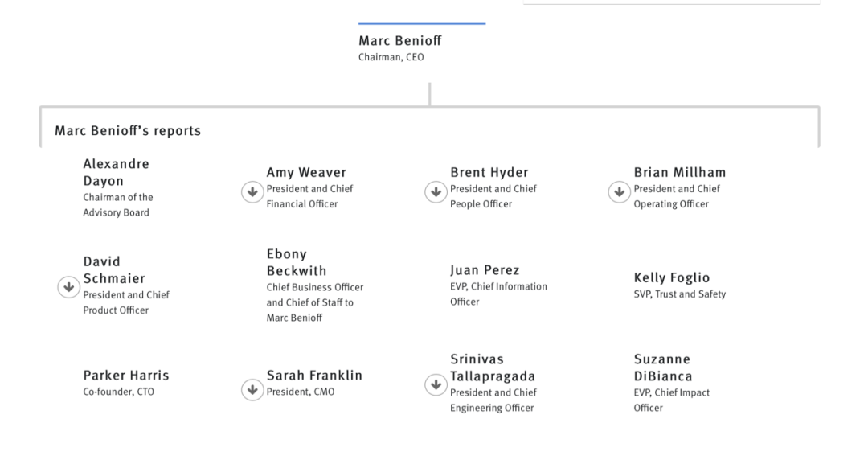Expand Sarah Franklin's reports arrow
The width and height of the screenshot is (868, 460).
tap(252, 389)
